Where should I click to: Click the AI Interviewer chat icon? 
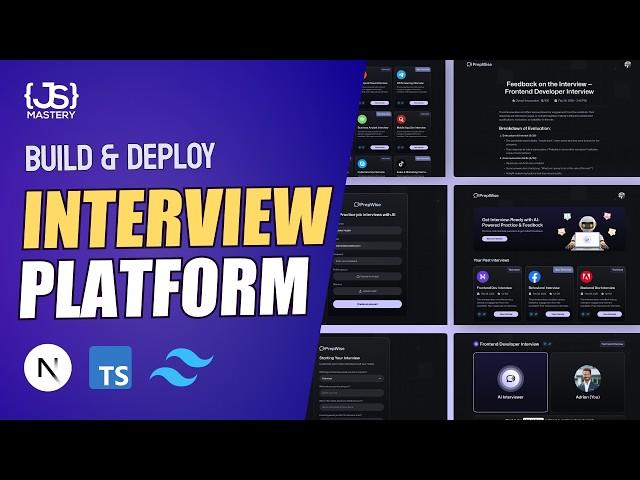point(510,378)
